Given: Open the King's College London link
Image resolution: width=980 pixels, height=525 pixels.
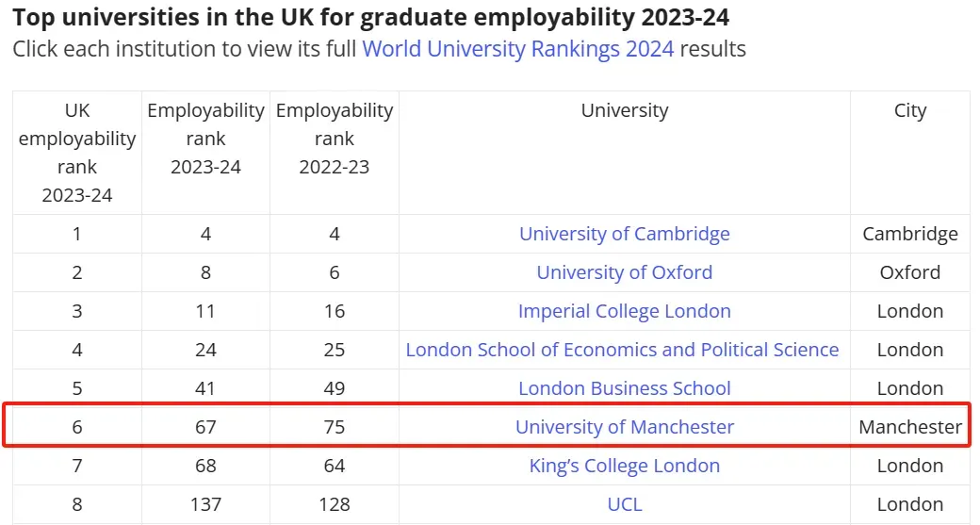Looking at the screenshot, I should coord(624,466).
